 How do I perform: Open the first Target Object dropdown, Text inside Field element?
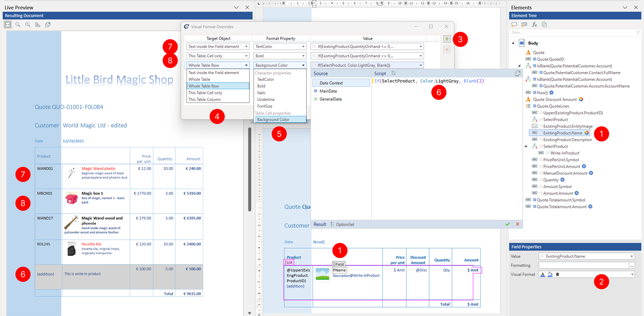coord(218,47)
